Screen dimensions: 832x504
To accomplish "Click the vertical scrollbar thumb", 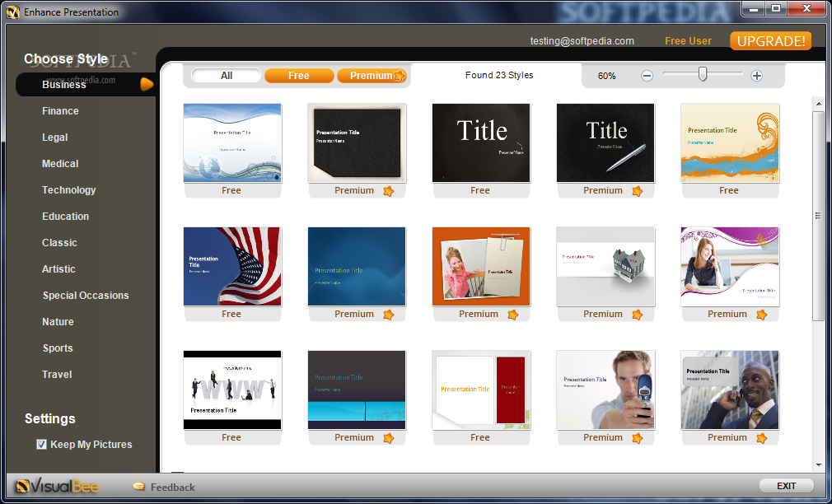I will (818, 216).
